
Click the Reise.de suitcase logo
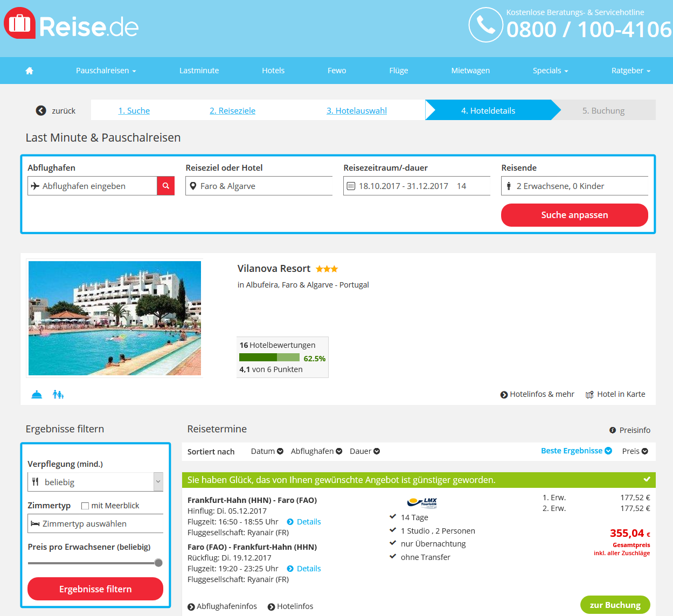tap(20, 23)
